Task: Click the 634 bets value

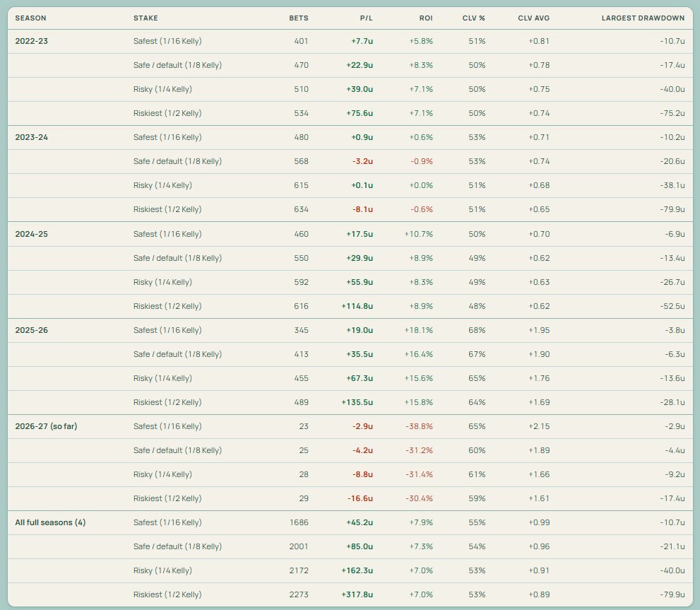Action: click(x=302, y=210)
